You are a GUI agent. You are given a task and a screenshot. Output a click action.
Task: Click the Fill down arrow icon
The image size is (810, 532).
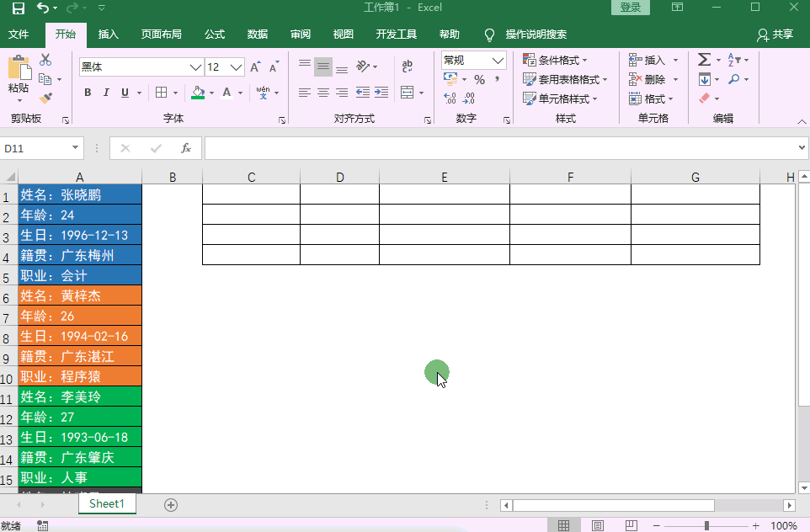704,79
